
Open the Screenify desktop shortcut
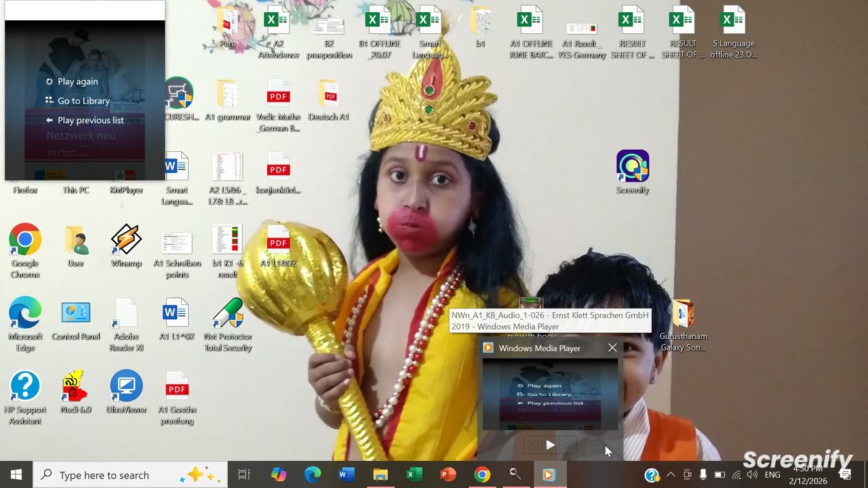click(633, 172)
